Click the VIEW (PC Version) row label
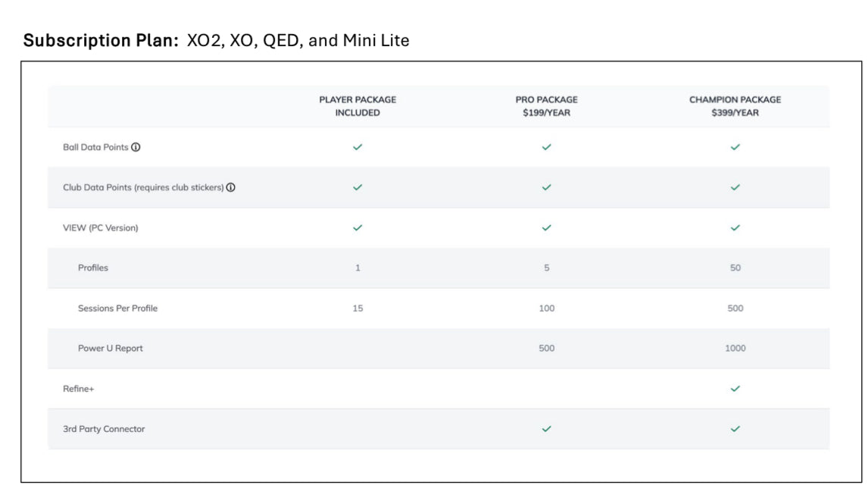Viewport: 868px width, 504px height. [x=100, y=228]
